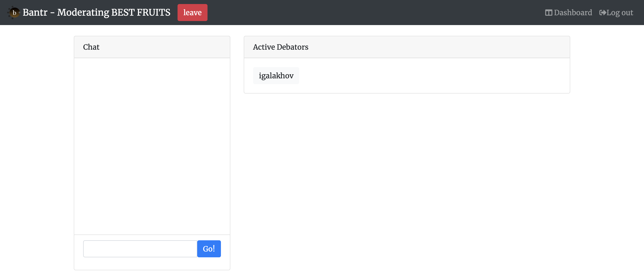Focus the chat message input field
The image size is (644, 277).
140,249
